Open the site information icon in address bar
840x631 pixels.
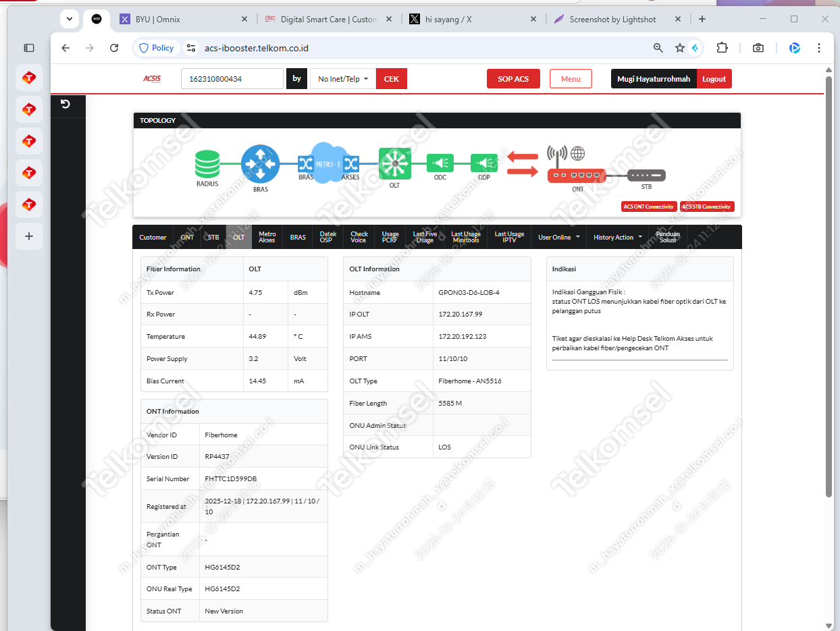coord(191,48)
